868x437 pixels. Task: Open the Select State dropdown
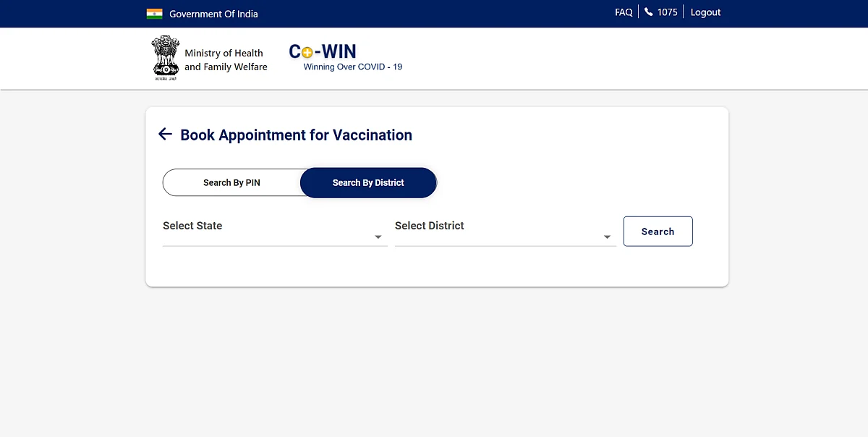275,231
